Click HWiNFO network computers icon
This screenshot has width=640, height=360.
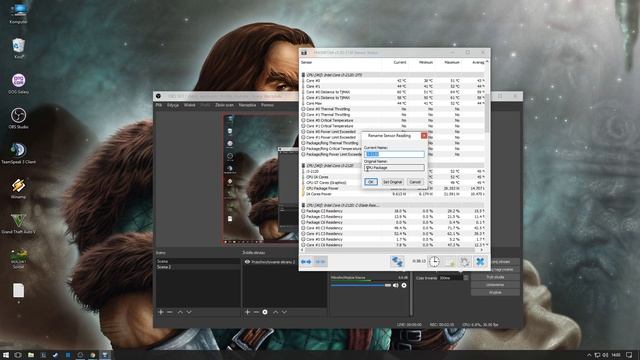397,262
